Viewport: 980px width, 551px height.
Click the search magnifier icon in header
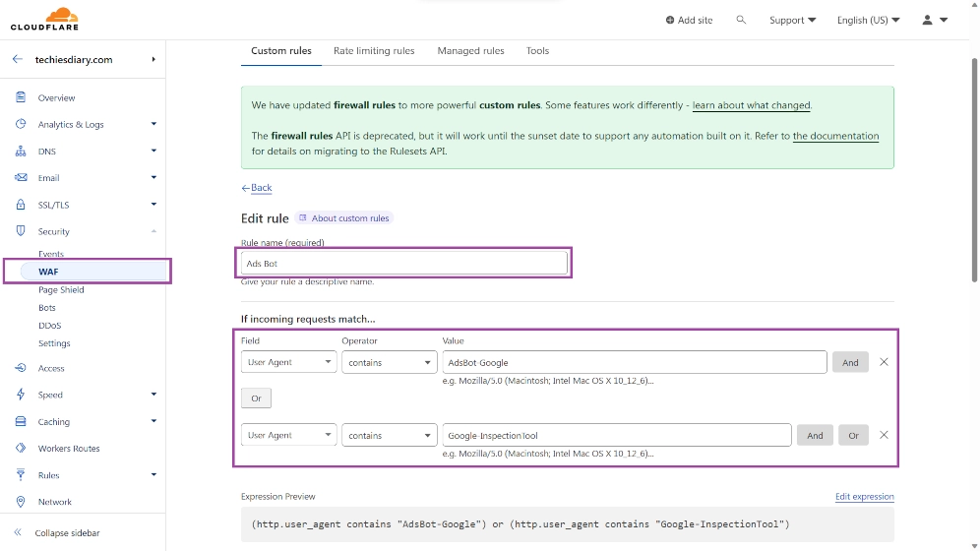pos(741,20)
